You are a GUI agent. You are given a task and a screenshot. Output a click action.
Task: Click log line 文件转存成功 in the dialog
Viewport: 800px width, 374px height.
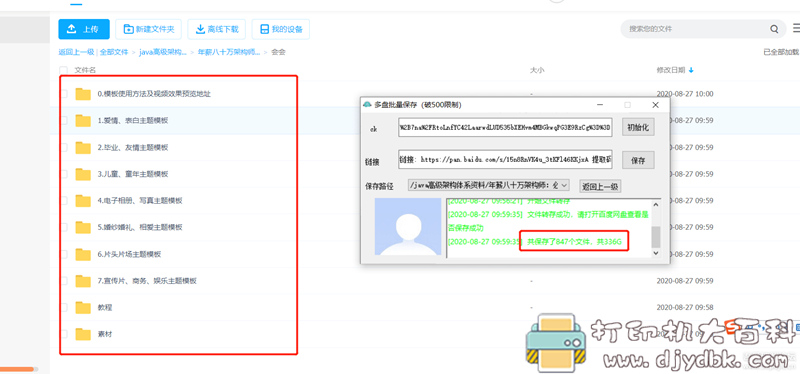click(547, 221)
